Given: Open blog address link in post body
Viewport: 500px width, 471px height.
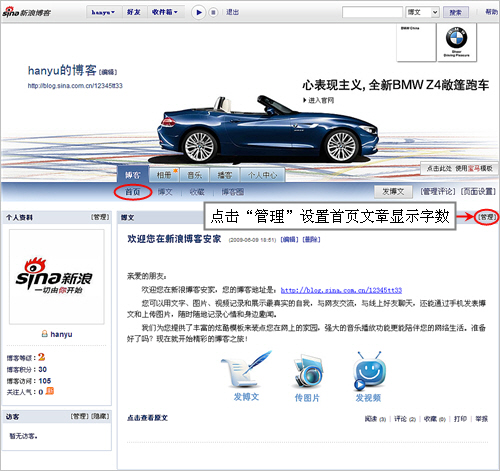Looking at the screenshot, I should pyautogui.click(x=341, y=290).
